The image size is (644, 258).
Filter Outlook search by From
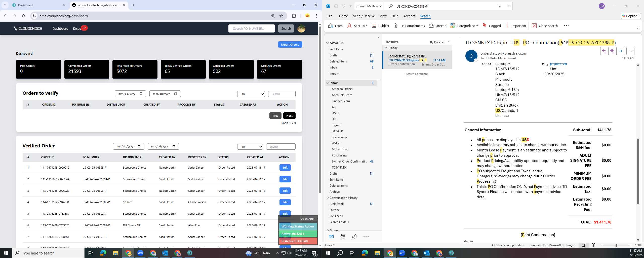(x=335, y=26)
